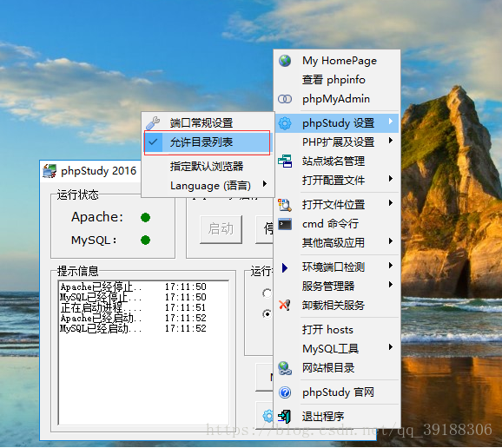Click the cmd 命令行 terminal icon

pyautogui.click(x=285, y=224)
